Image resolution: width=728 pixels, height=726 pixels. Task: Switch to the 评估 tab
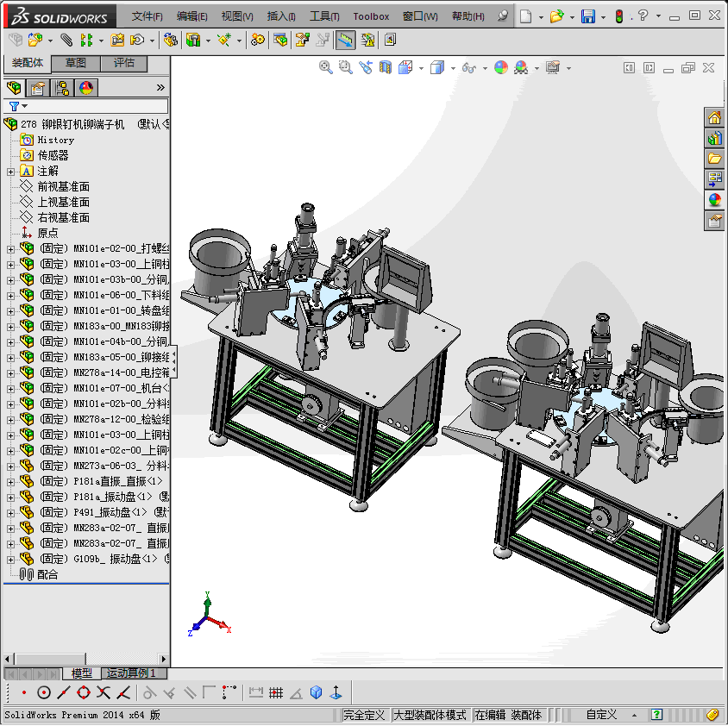pyautogui.click(x=124, y=63)
